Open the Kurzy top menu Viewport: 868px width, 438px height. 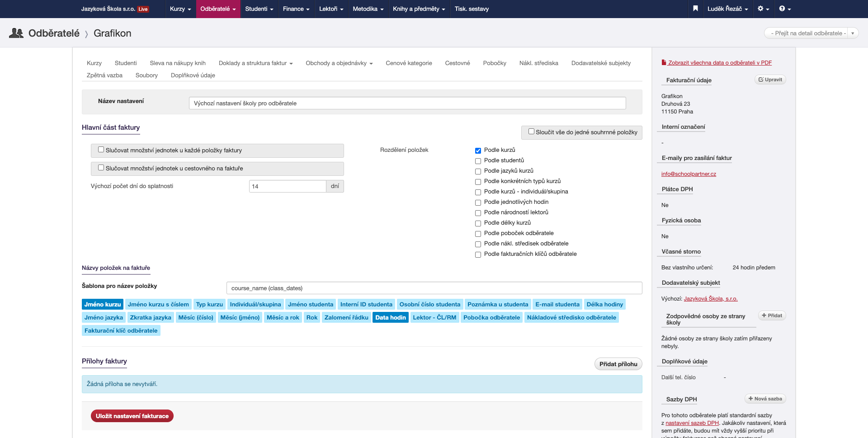point(180,9)
